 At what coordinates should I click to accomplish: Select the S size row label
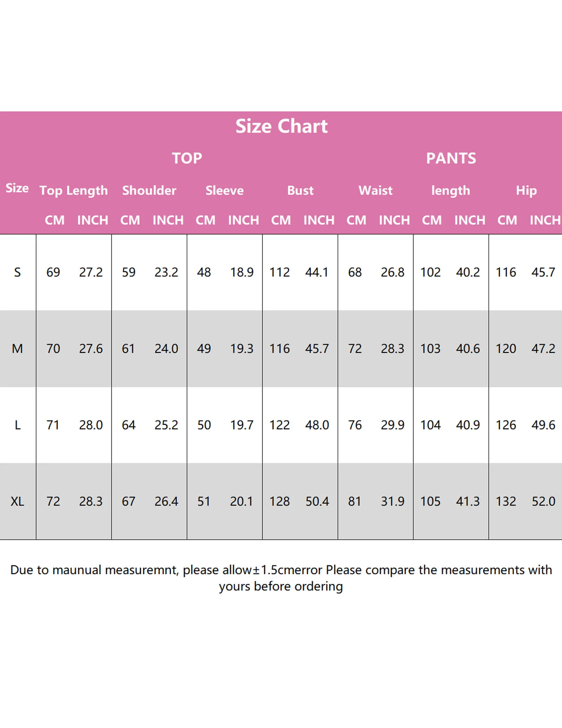point(17,272)
